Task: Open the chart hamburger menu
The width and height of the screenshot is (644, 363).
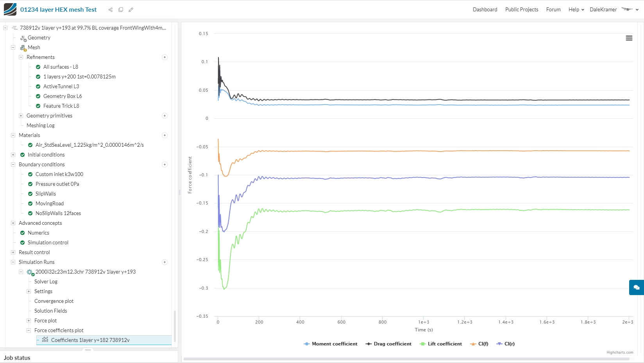Action: tap(629, 38)
